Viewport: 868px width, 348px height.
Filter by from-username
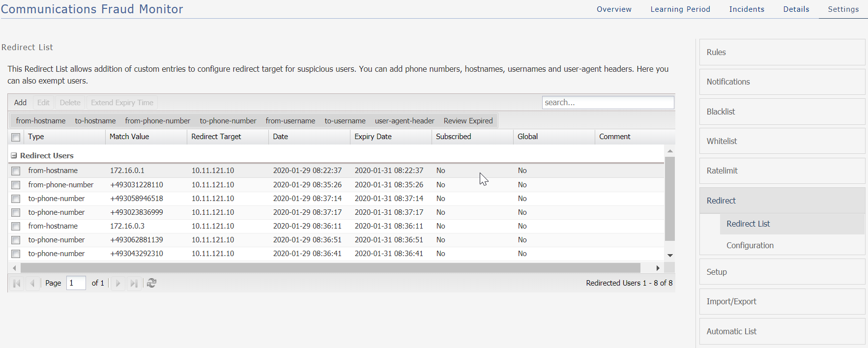pos(290,121)
